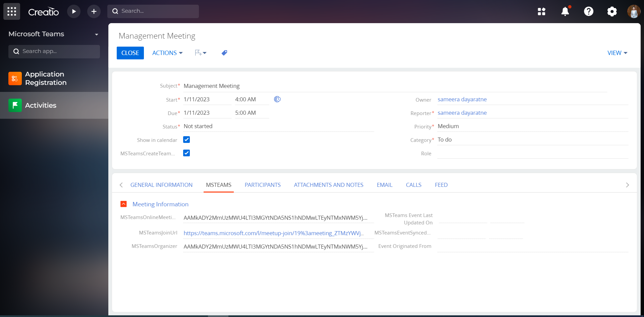Click the Application Registration sidebar icon
This screenshot has height=317, width=644.
pos(15,78)
